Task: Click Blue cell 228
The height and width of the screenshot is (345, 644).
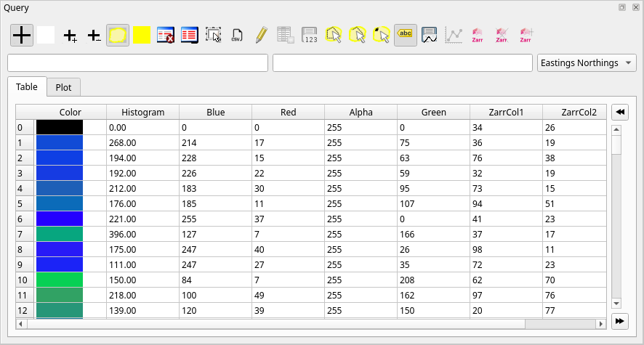Action: 216,158
